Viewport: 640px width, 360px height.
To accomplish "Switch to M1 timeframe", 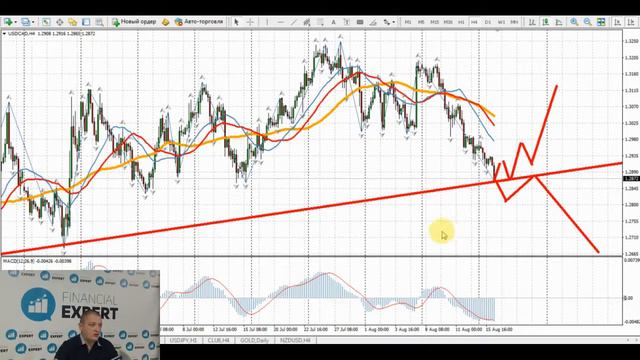I will 407,22.
